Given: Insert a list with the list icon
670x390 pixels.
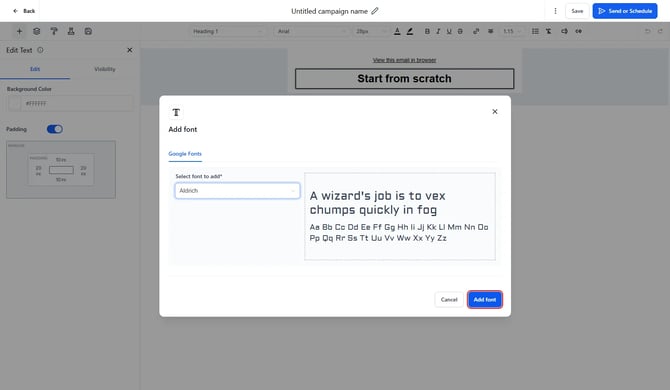Looking at the screenshot, I should click(x=535, y=31).
